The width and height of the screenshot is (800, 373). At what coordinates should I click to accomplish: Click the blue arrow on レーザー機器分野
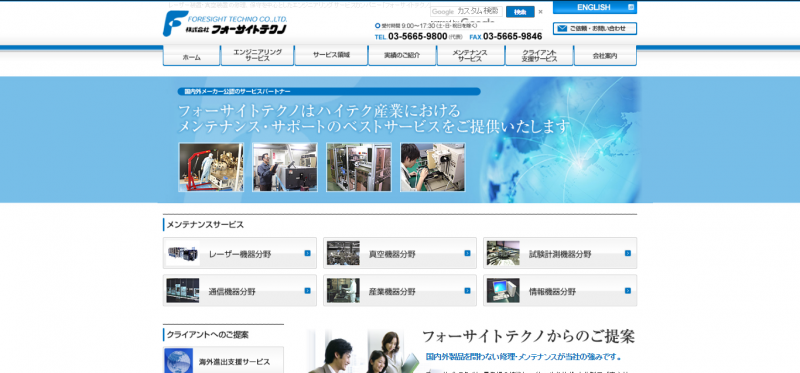308,253
